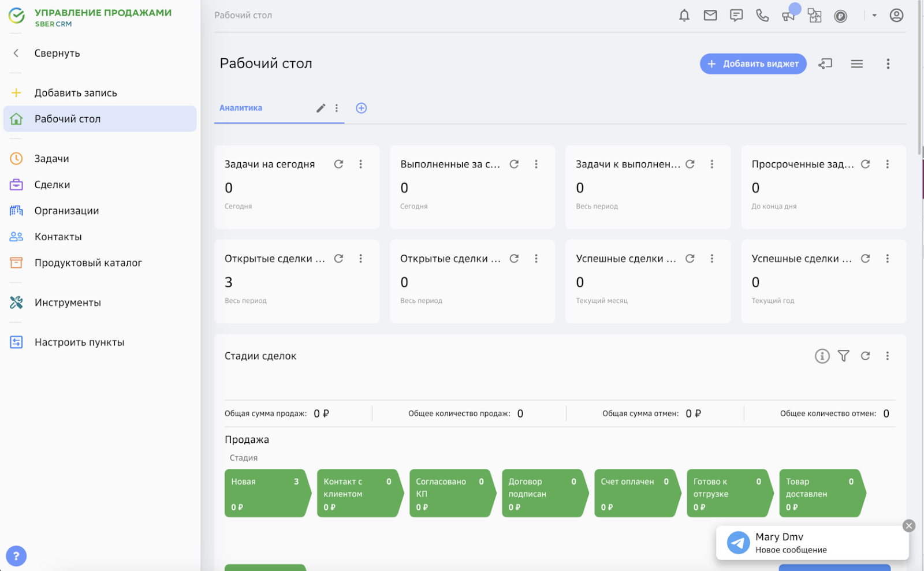Click the Добавить виджет button
This screenshot has height=571, width=924.
pos(752,64)
